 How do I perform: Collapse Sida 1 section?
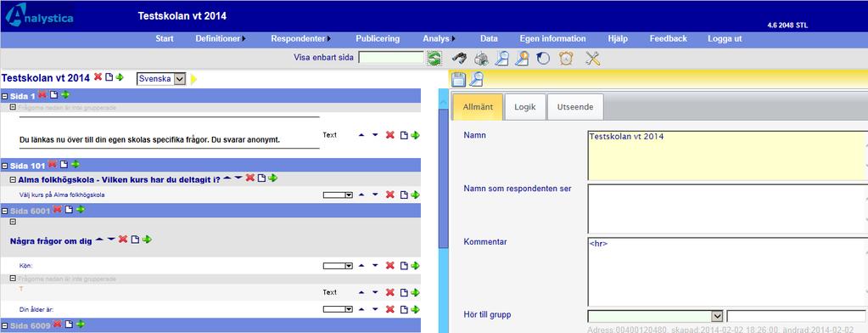(x=5, y=96)
